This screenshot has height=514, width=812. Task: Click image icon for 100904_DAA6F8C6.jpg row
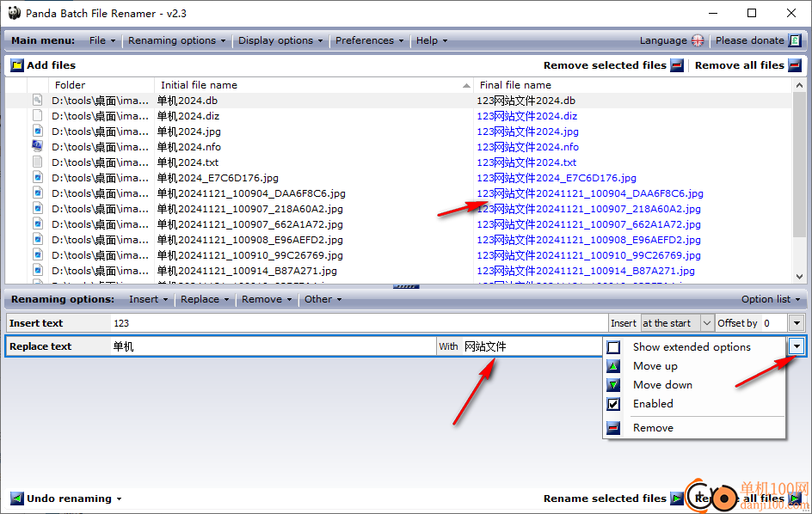point(37,193)
